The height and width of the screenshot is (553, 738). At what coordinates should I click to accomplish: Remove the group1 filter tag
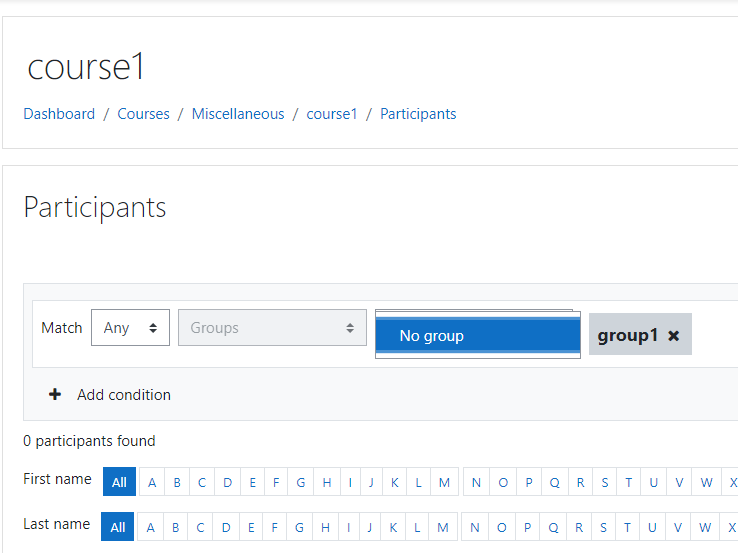click(674, 336)
